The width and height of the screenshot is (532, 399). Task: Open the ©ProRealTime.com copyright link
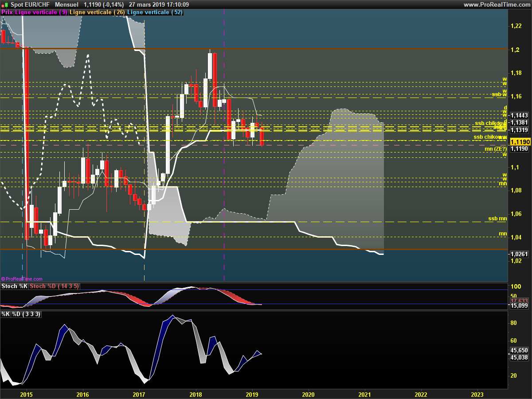pyautogui.click(x=22, y=279)
